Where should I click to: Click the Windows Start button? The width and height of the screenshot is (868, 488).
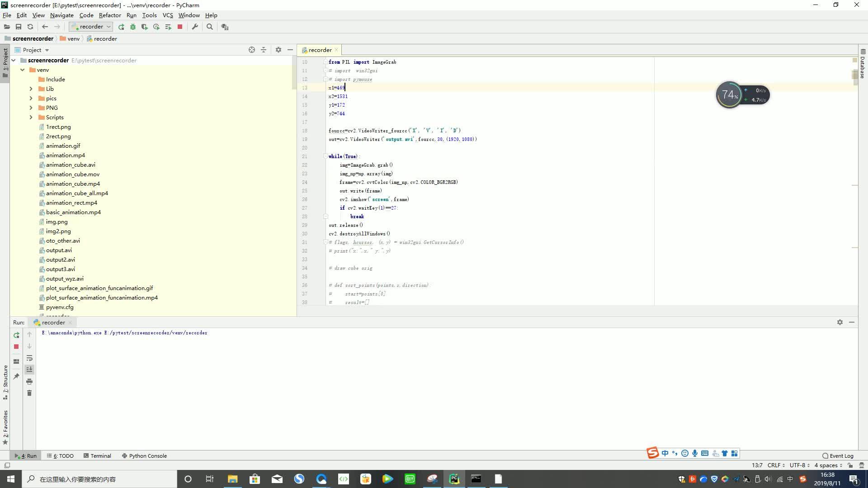11,479
